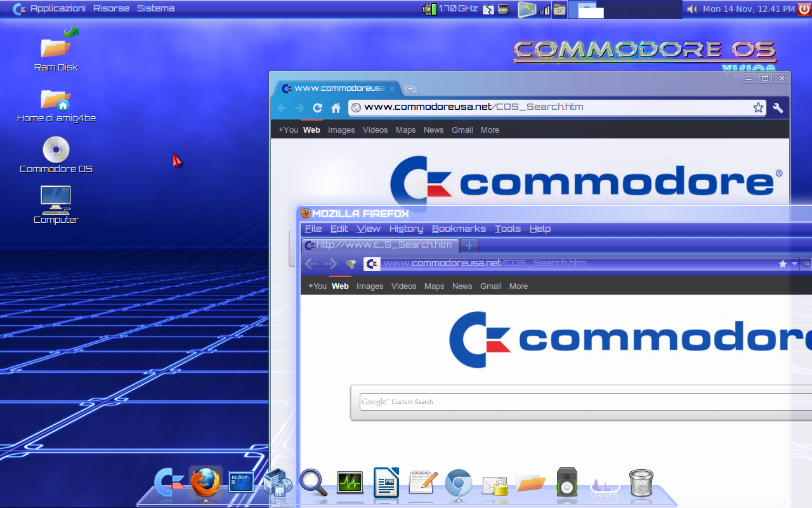Open Chromium's wrench settings icon
Viewport: 812px width, 508px height.
click(x=778, y=107)
